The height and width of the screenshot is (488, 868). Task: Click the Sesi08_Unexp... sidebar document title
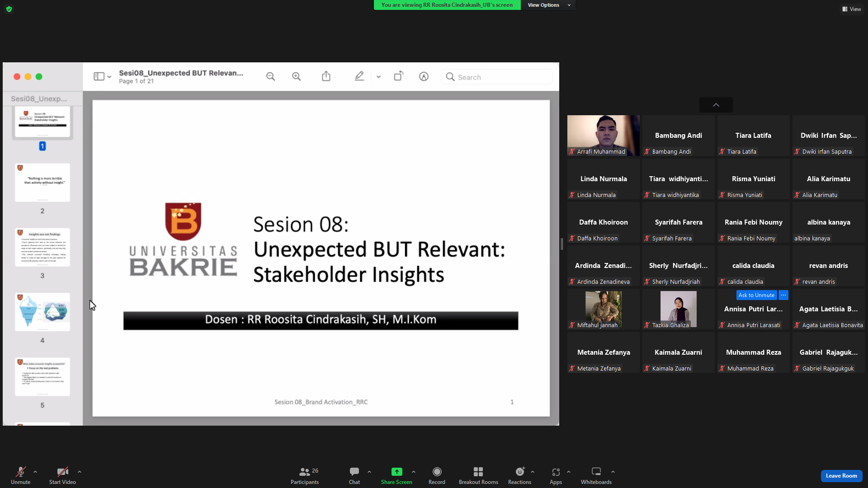point(39,99)
